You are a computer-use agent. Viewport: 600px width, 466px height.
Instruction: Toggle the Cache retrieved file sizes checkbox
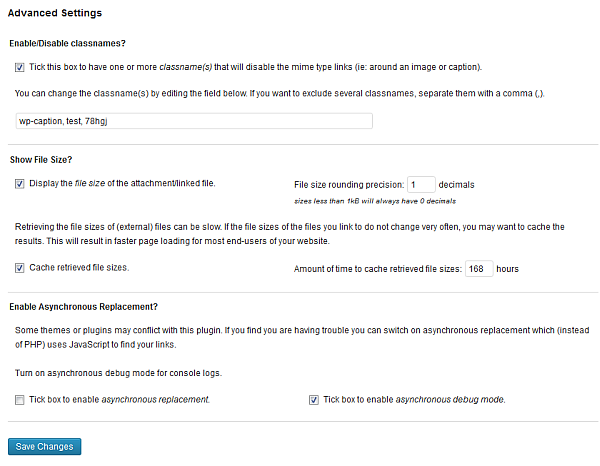point(20,268)
